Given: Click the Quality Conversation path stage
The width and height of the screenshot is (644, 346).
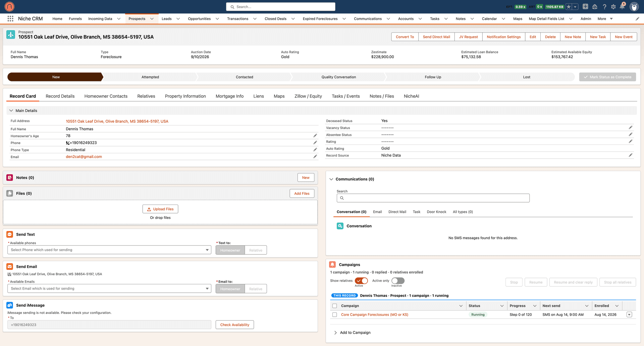Looking at the screenshot, I should (338, 77).
